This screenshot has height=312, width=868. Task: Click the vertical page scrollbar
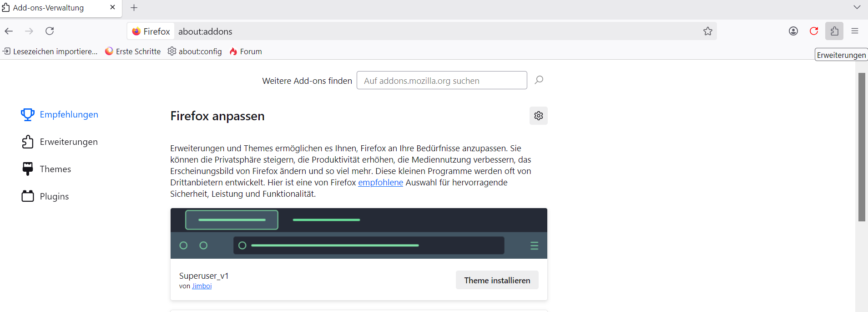pos(862,147)
